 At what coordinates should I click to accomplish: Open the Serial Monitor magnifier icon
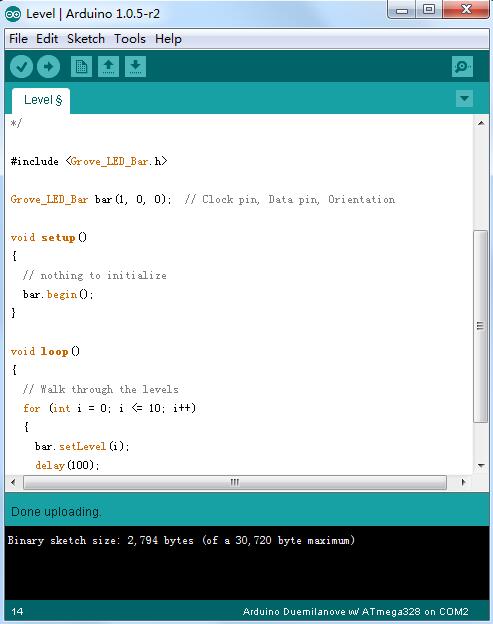tap(462, 66)
